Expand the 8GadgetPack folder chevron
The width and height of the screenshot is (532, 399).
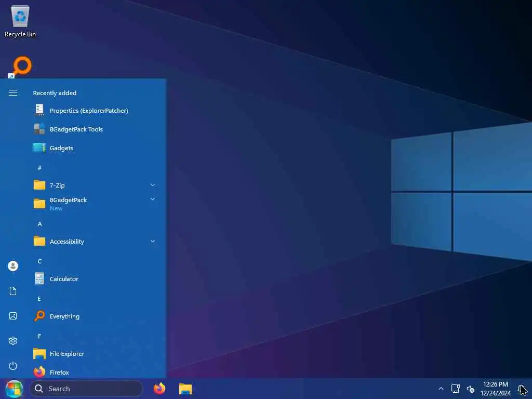(153, 199)
